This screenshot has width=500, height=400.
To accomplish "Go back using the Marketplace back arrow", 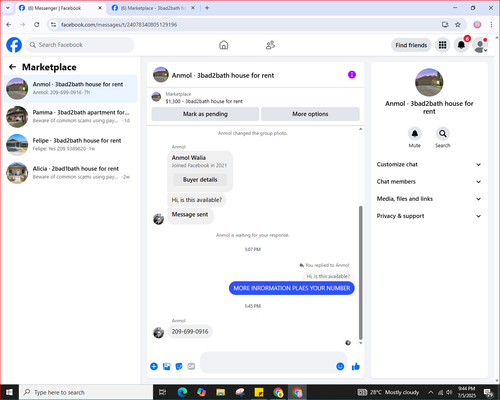I will coord(12,67).
